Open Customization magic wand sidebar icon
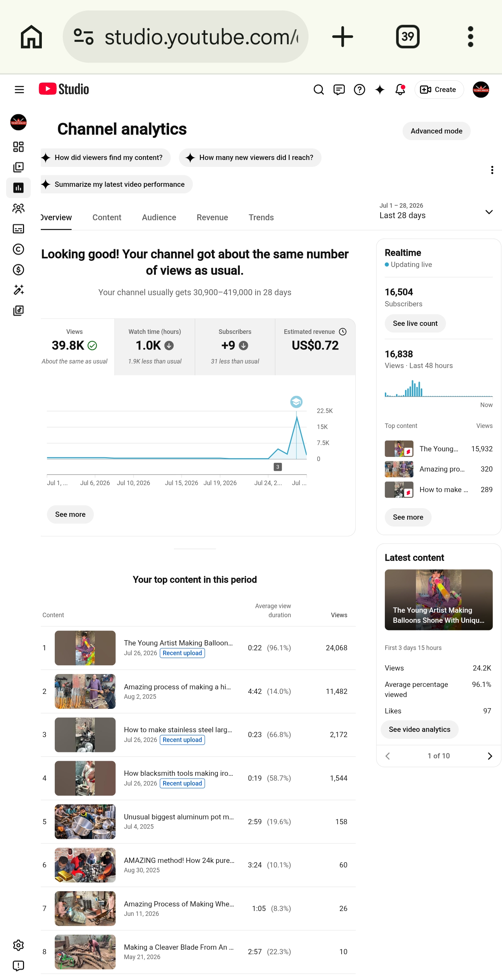The width and height of the screenshot is (502, 980). pyautogui.click(x=18, y=290)
